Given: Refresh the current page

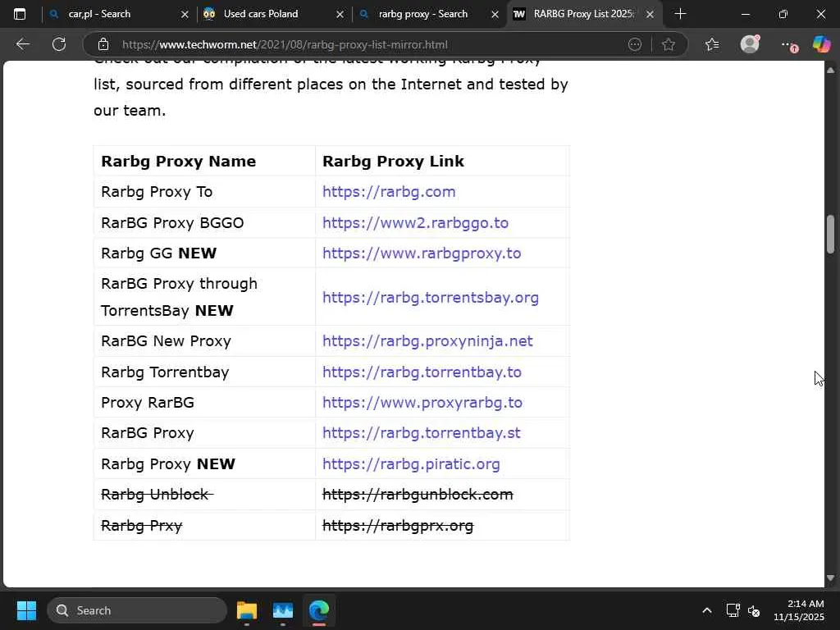Looking at the screenshot, I should coord(59,44).
